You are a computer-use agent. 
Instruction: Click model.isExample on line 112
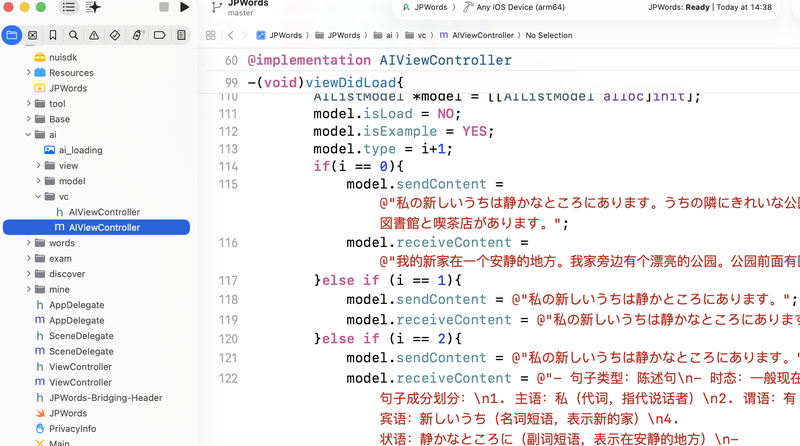coord(375,132)
